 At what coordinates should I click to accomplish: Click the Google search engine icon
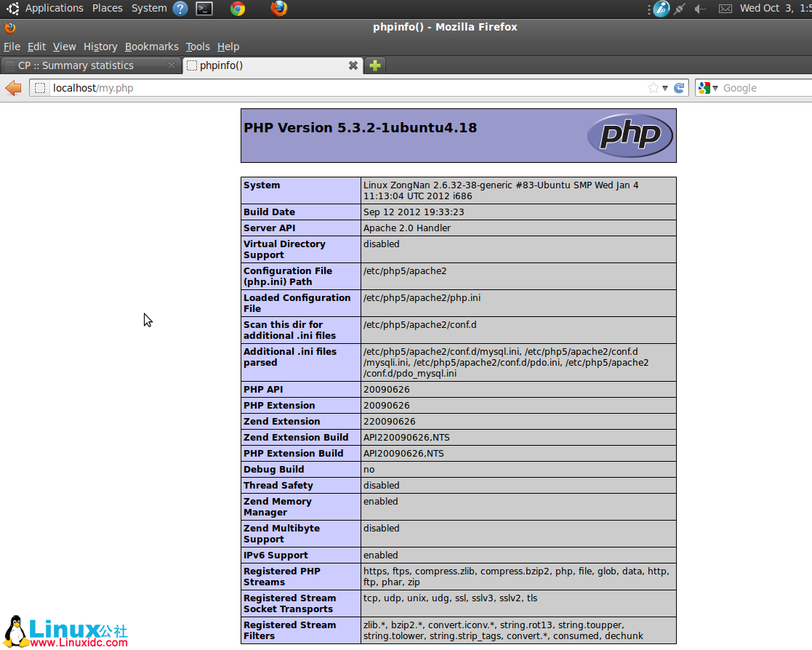pos(704,88)
